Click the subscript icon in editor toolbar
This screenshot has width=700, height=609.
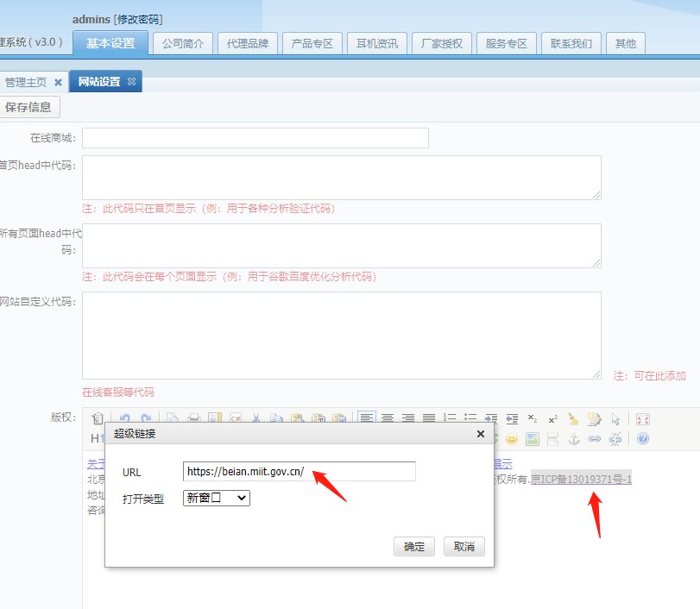click(x=533, y=418)
